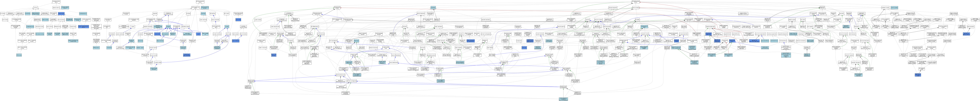This screenshot has height=101, width=980.
Task: Click the mitochondrion morphogenesis node
Action: point(549,41)
